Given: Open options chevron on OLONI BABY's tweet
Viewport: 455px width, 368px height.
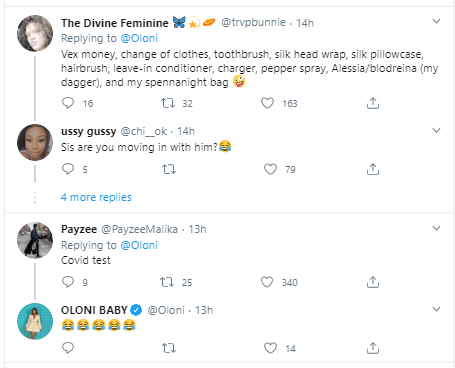Looking at the screenshot, I should coord(436,309).
